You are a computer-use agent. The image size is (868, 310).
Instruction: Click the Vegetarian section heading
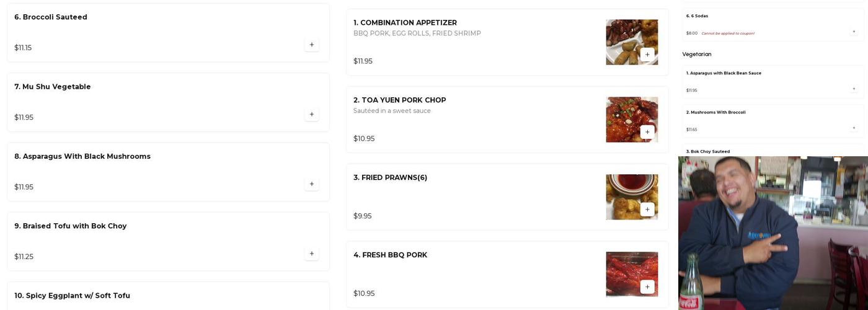coord(696,55)
